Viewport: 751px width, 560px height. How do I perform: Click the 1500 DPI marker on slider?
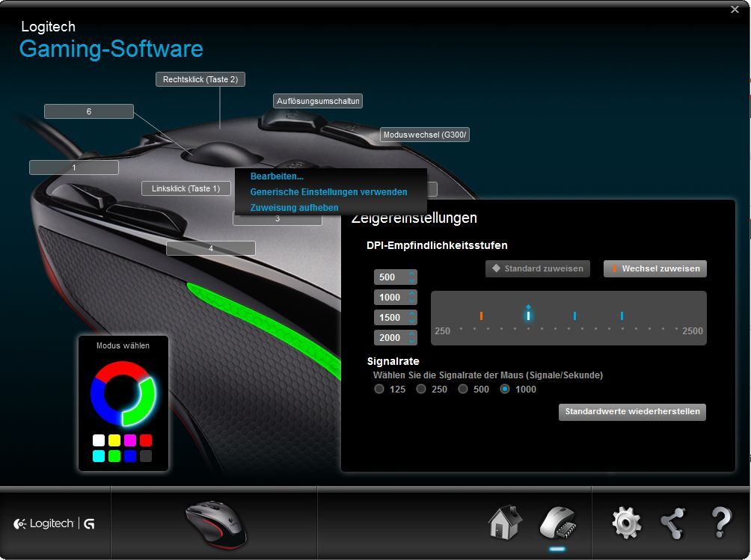coord(574,316)
